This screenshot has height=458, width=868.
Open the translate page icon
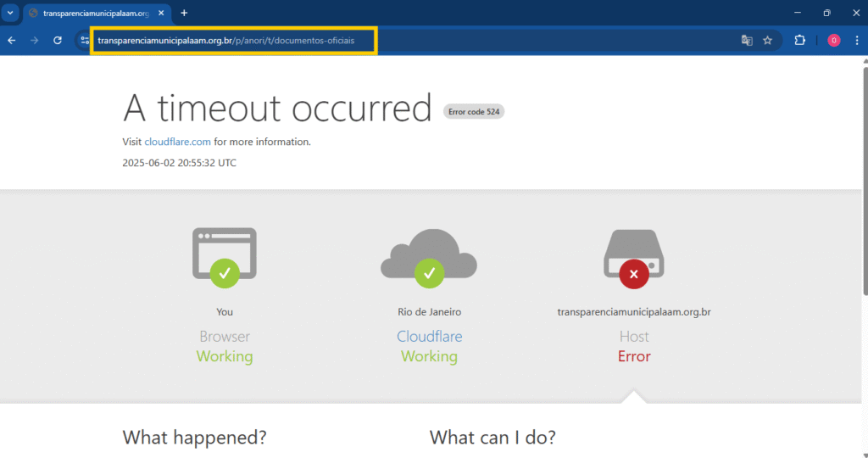point(747,41)
